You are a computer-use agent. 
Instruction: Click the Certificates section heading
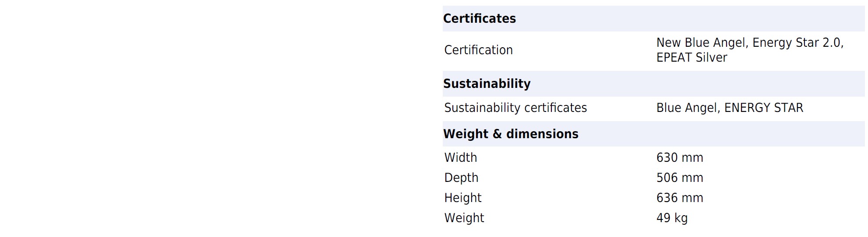(479, 18)
